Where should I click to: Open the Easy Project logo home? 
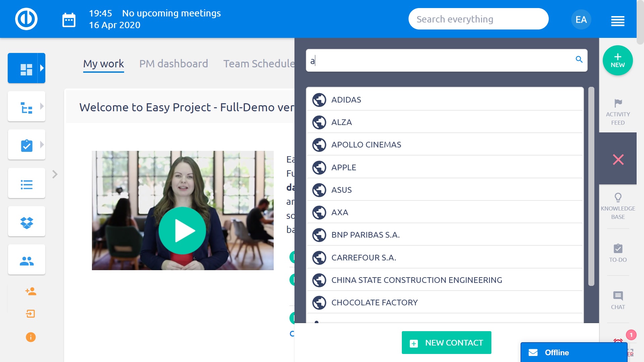tap(26, 19)
